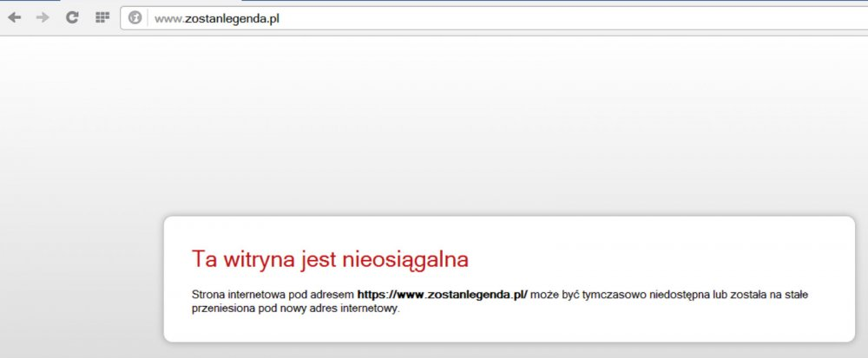868x358 pixels.
Task: Click the www.zostanlegenda.pl text in the address bar
Action: point(217,18)
